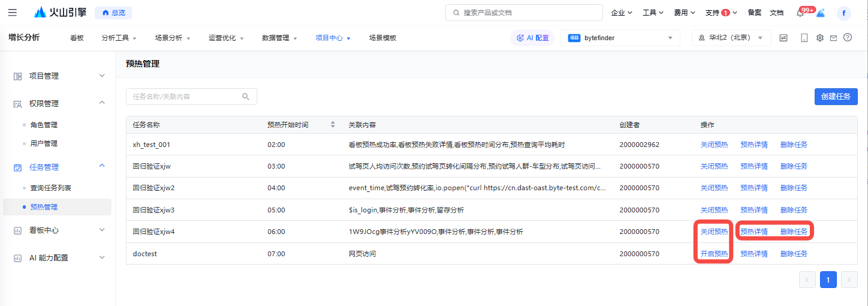Open the 场景模板 tab
The width and height of the screenshot is (868, 306).
tap(382, 38)
